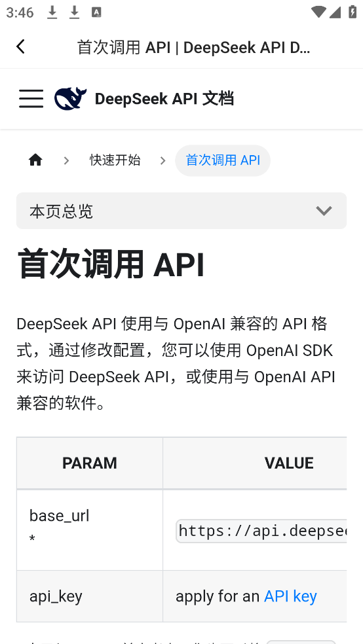
Task: Select the base_url table cell
Action: pos(90,530)
